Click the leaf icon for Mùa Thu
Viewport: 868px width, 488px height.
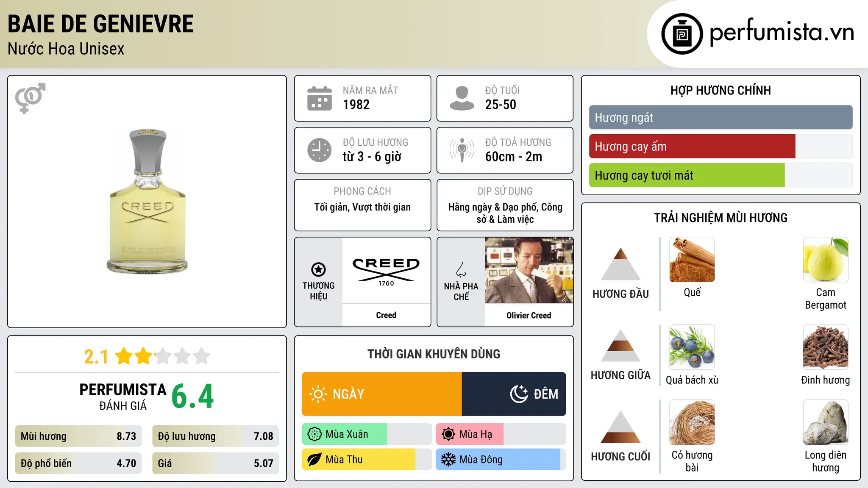(x=314, y=460)
